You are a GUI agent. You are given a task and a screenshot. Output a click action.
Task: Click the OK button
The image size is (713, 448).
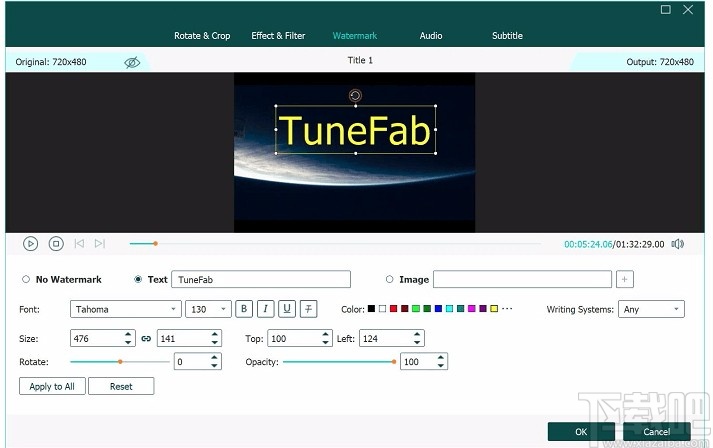pyautogui.click(x=581, y=432)
